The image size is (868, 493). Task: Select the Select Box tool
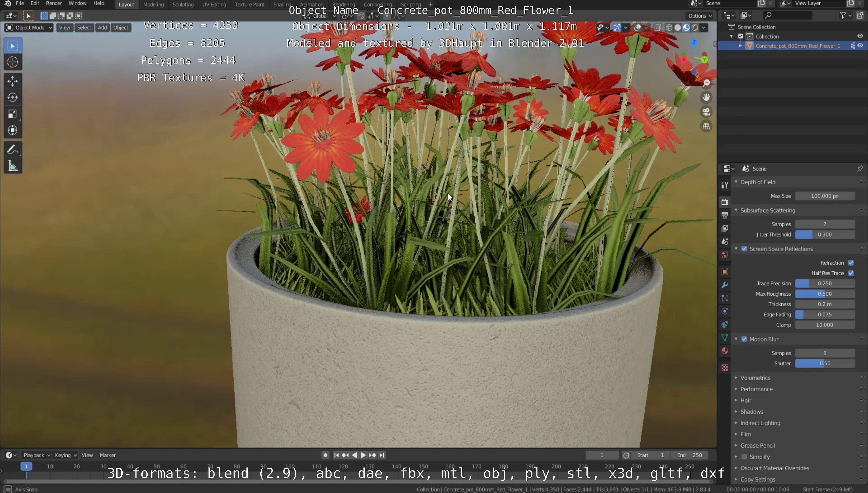coord(12,46)
